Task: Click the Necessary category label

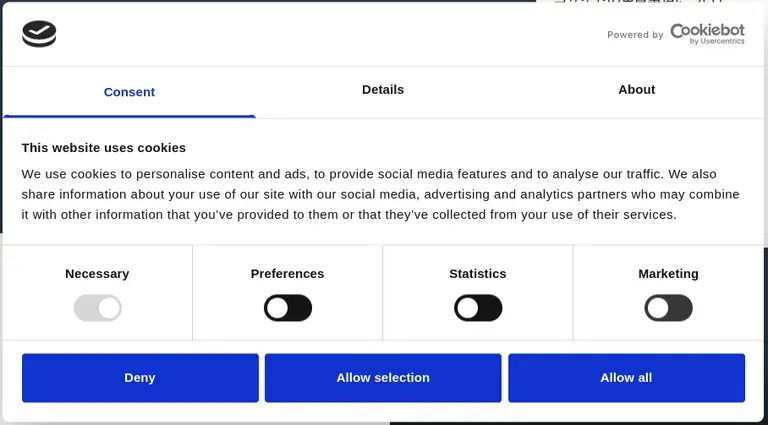Action: click(97, 274)
